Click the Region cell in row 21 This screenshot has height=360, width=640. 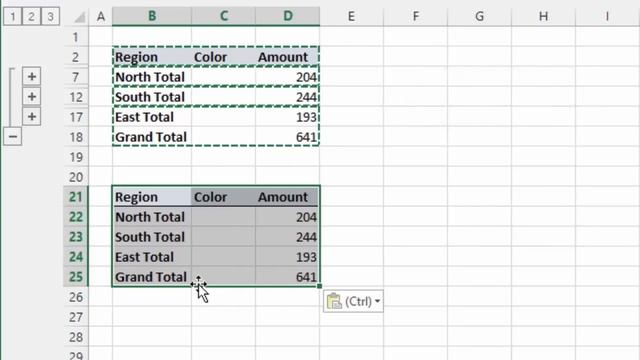tap(152, 197)
